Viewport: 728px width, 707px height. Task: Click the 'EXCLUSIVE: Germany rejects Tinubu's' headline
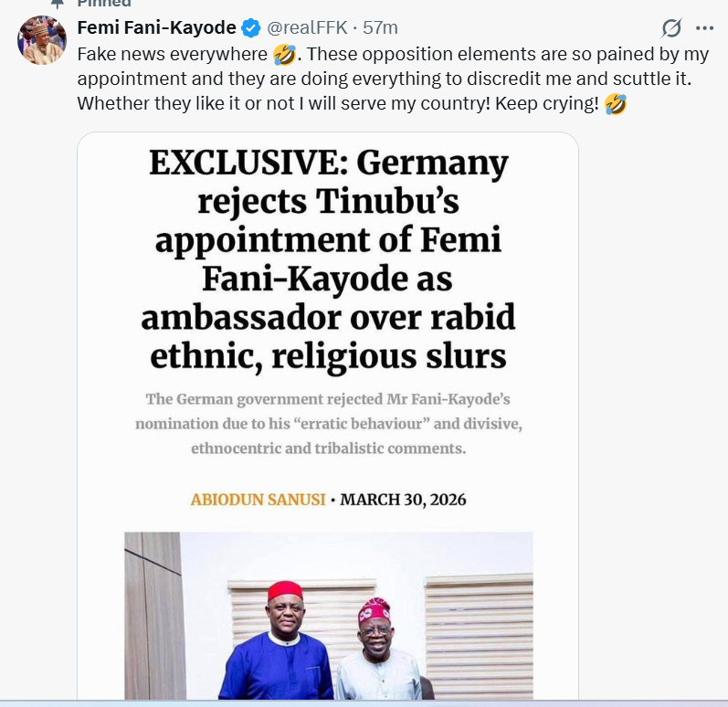[x=328, y=181]
